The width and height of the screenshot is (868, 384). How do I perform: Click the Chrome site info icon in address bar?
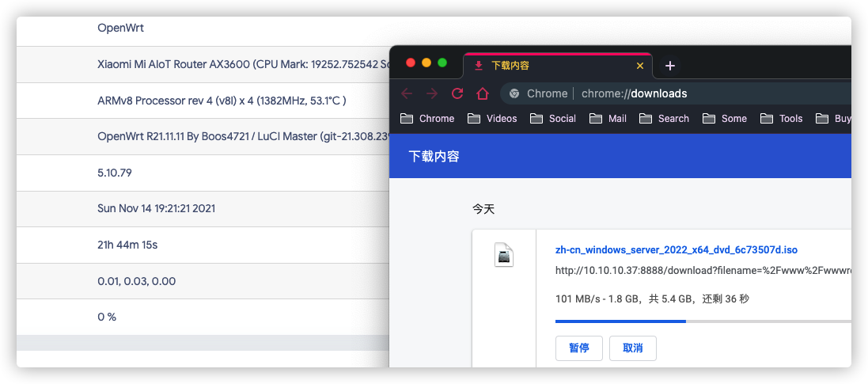[514, 93]
